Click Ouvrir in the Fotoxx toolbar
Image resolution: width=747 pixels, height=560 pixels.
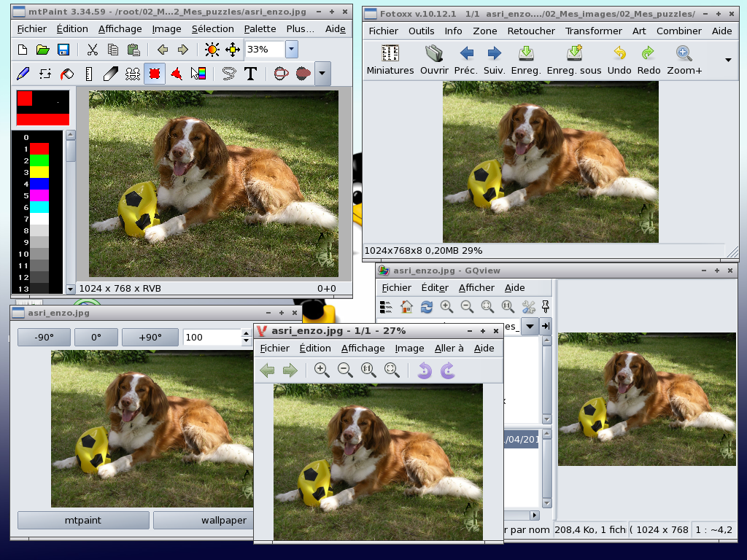coord(434,60)
